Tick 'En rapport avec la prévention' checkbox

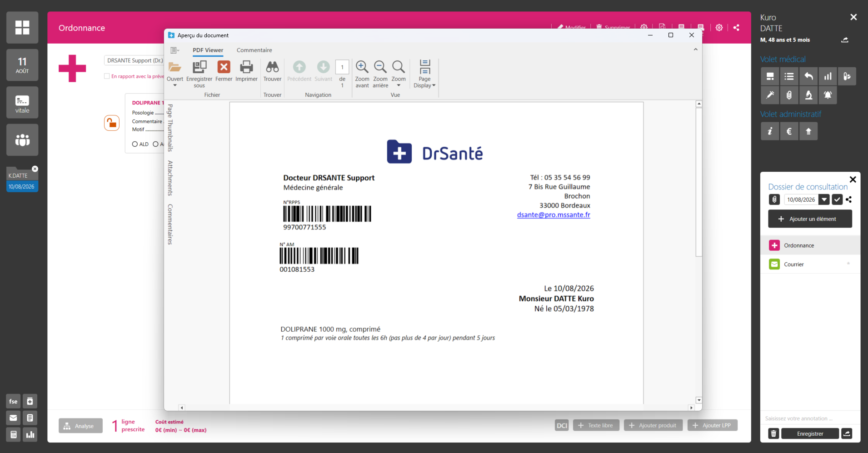click(x=107, y=76)
